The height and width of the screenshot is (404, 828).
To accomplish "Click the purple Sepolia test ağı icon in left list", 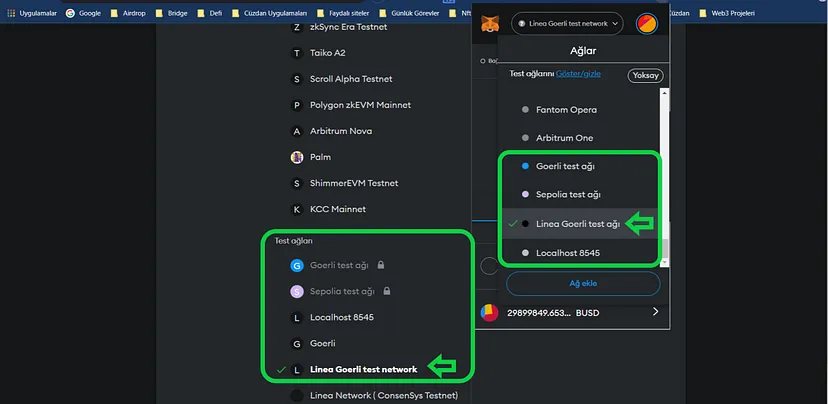I will coord(296,291).
